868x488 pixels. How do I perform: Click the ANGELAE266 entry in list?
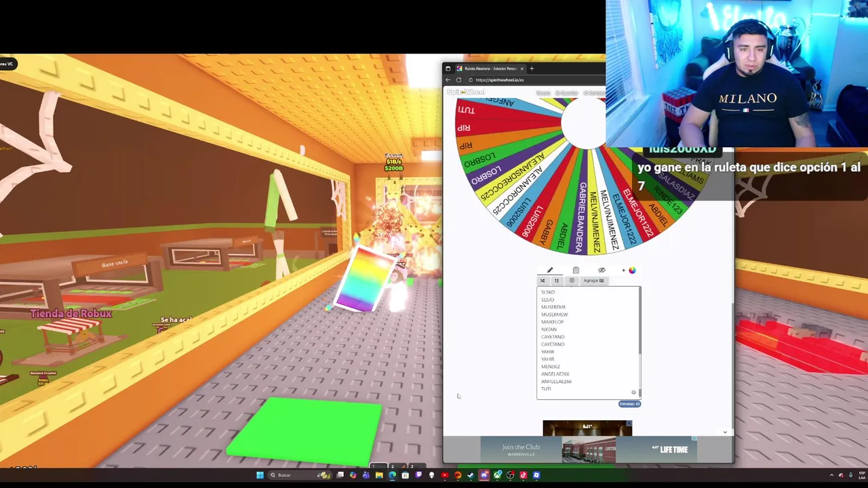coord(555,374)
